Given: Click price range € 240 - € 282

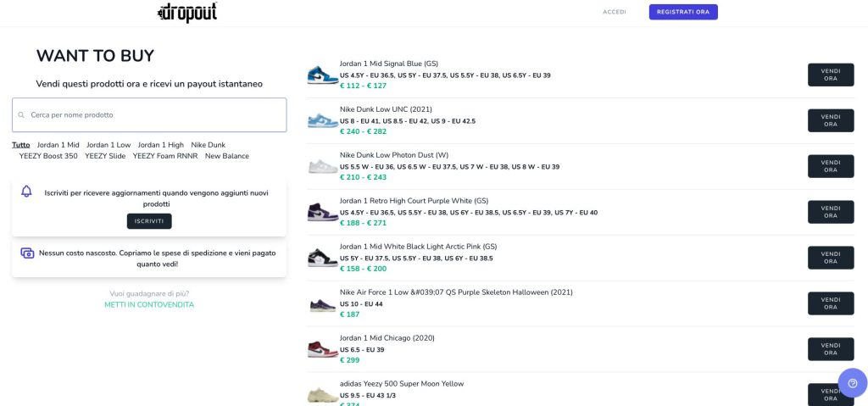Looking at the screenshot, I should (363, 132).
